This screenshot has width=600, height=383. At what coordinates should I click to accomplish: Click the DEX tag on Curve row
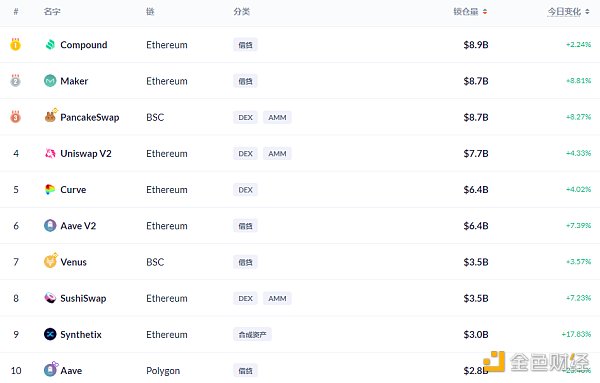pyautogui.click(x=245, y=190)
